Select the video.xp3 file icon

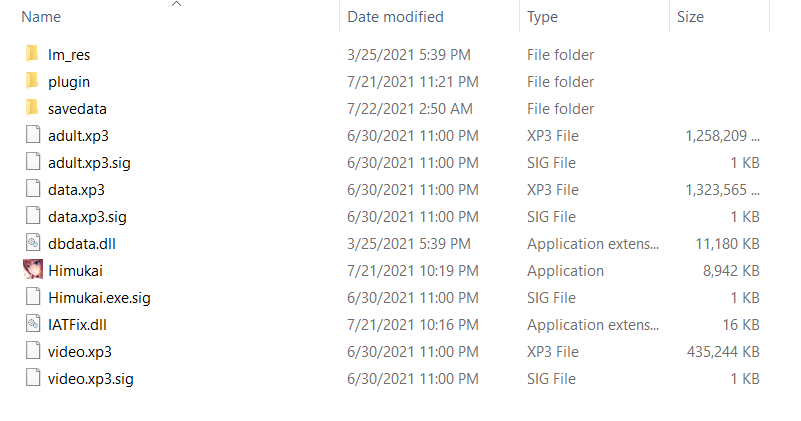[32, 351]
